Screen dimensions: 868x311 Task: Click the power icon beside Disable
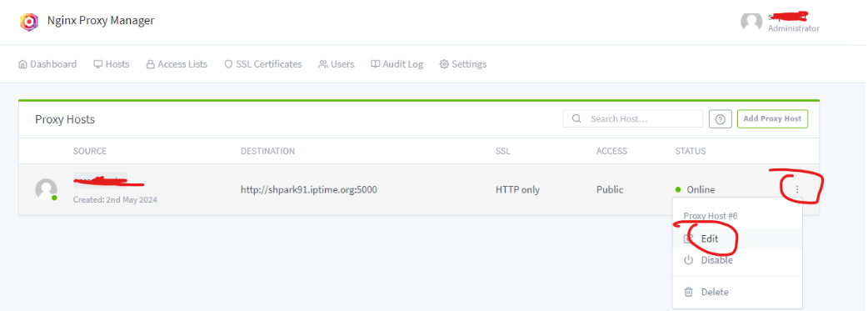pos(688,260)
